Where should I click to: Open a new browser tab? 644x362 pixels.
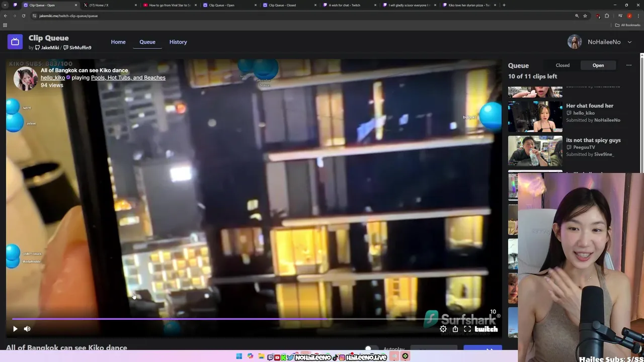click(x=504, y=5)
